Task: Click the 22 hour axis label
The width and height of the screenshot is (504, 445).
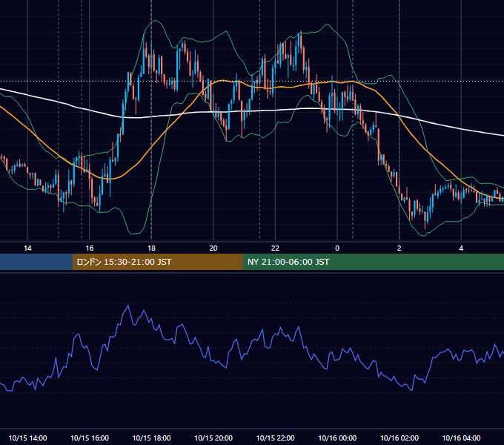Action: (x=275, y=248)
